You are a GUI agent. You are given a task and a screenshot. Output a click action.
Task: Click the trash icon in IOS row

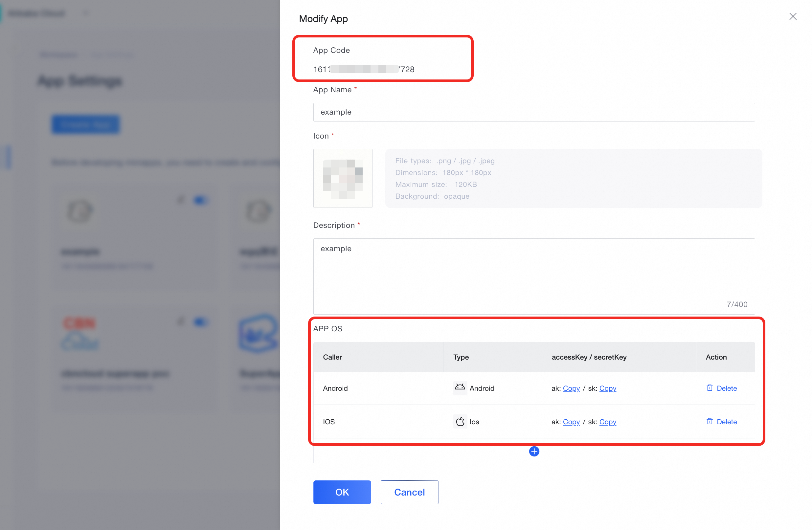click(710, 421)
